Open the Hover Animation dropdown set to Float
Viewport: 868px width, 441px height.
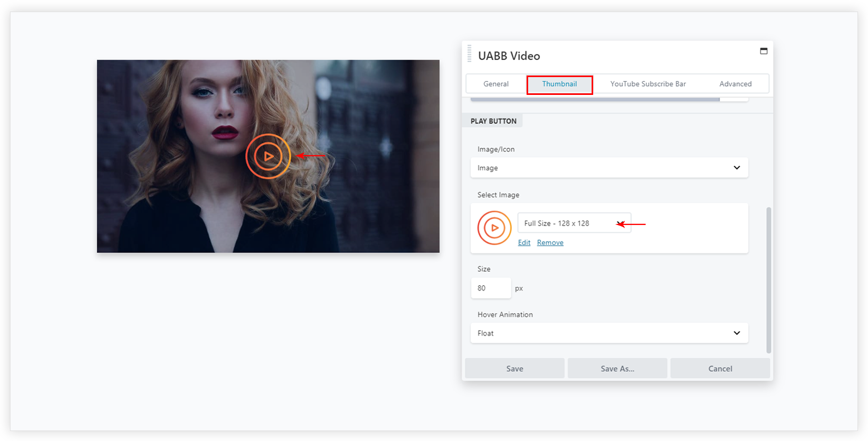pyautogui.click(x=609, y=334)
